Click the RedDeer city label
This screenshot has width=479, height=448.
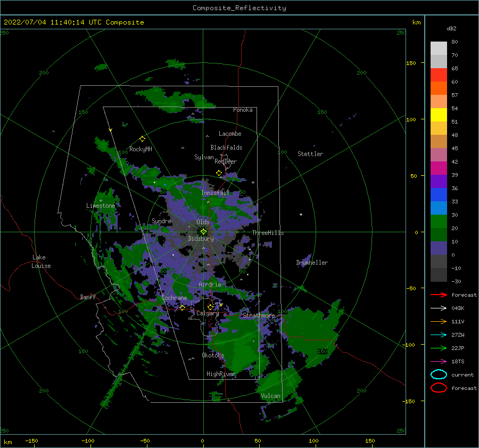coord(226,161)
